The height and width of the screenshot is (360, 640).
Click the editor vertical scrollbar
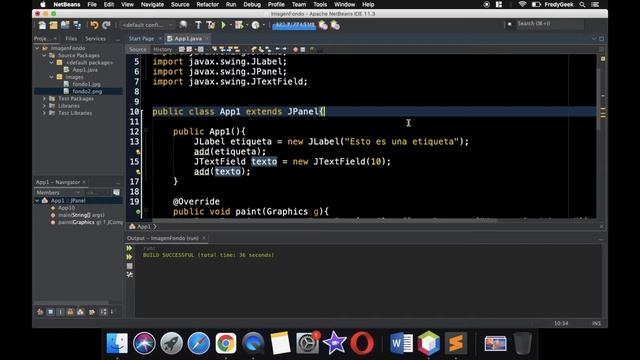tap(598, 100)
